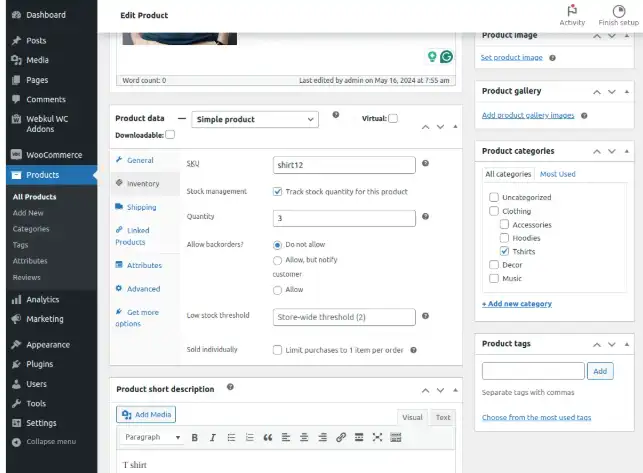Click the Finish setup icon
Image resolution: width=643 pixels, height=473 pixels.
tap(618, 10)
